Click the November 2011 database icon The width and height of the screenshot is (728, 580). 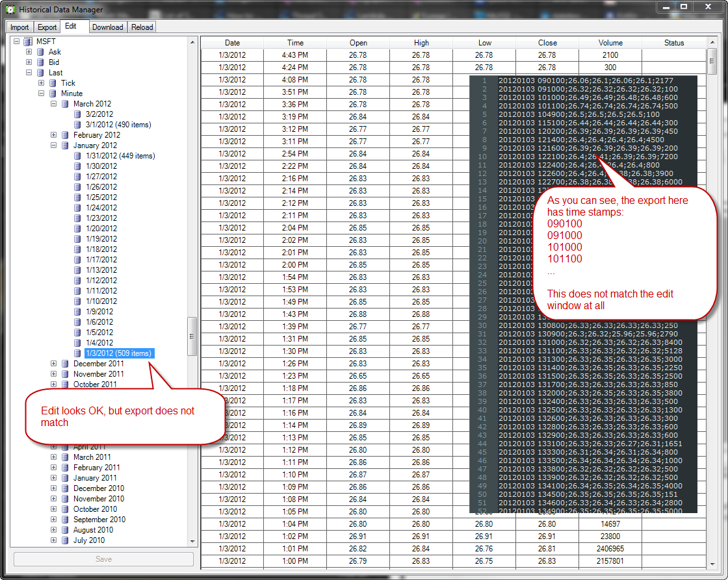(66, 374)
